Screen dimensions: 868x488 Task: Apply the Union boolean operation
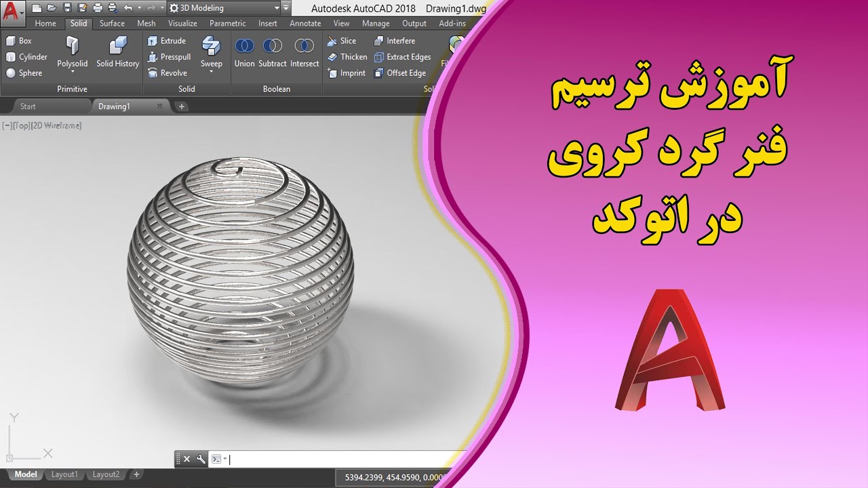[245, 52]
